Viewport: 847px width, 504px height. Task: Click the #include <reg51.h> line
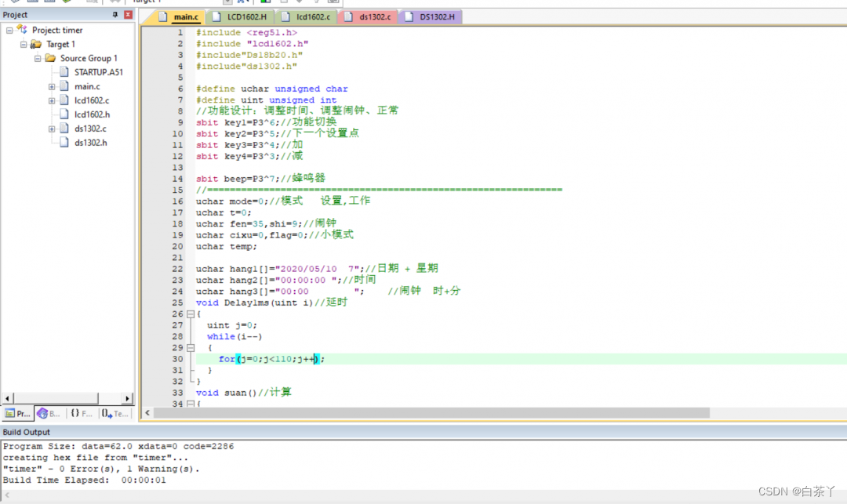pyautogui.click(x=246, y=32)
